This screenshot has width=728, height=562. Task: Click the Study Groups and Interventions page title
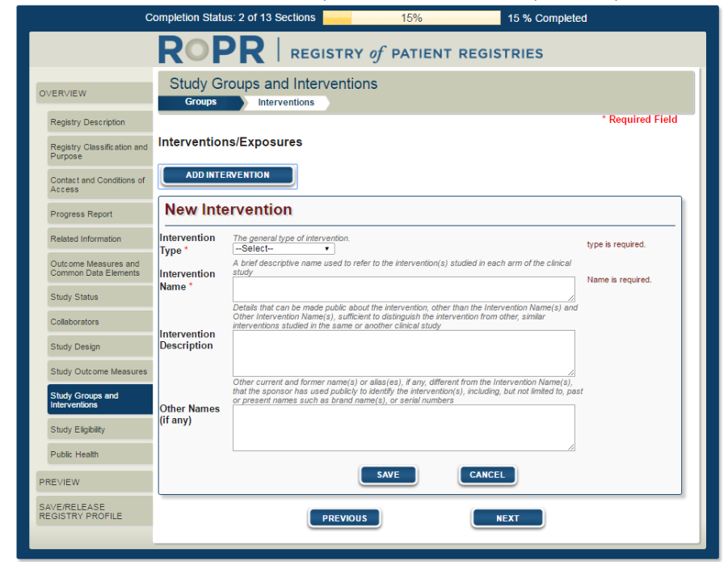point(273,83)
